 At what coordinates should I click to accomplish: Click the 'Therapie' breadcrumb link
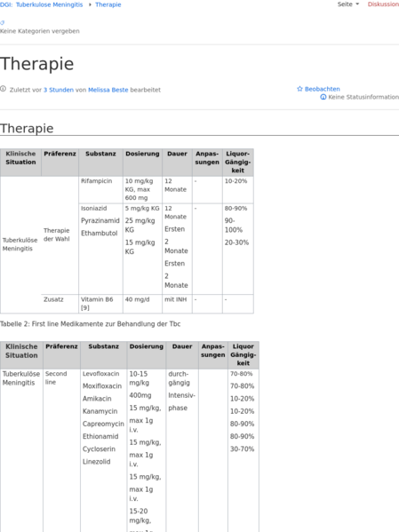click(x=108, y=4)
